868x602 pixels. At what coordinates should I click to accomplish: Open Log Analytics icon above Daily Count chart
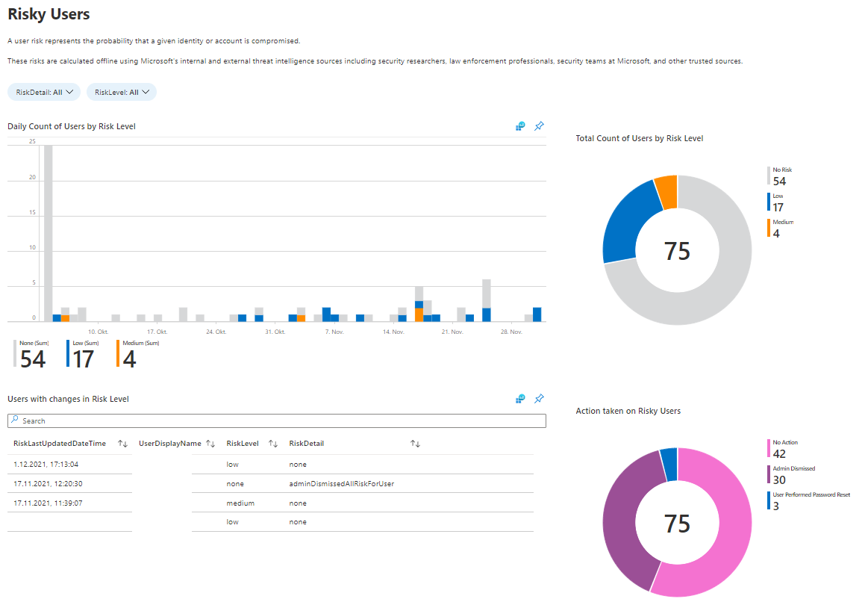point(519,126)
